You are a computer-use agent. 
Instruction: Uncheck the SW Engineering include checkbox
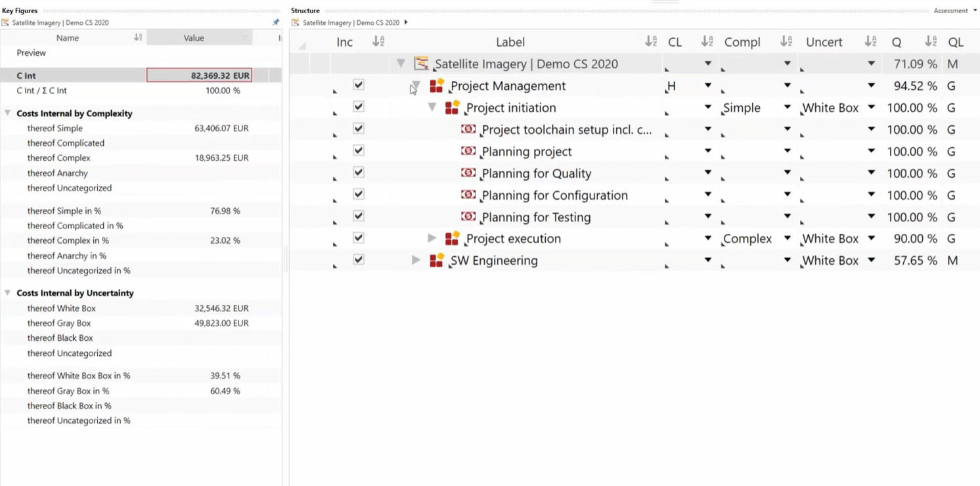tap(359, 259)
